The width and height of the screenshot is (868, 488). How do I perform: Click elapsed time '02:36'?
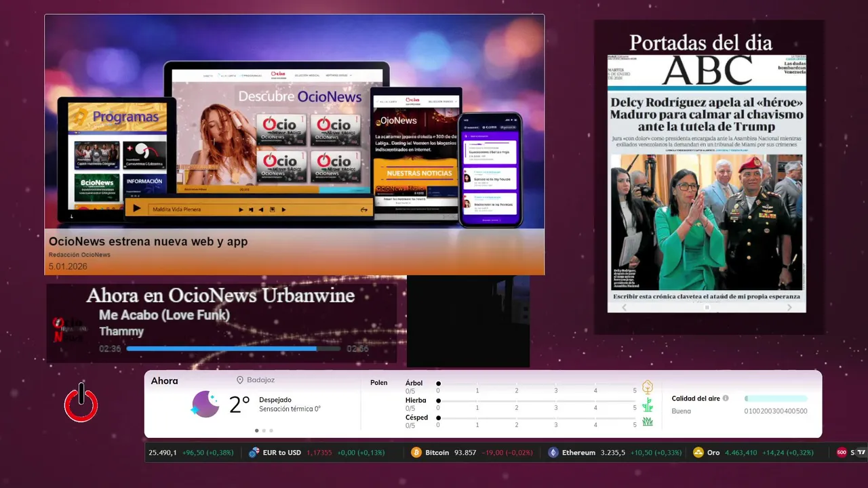pos(110,349)
